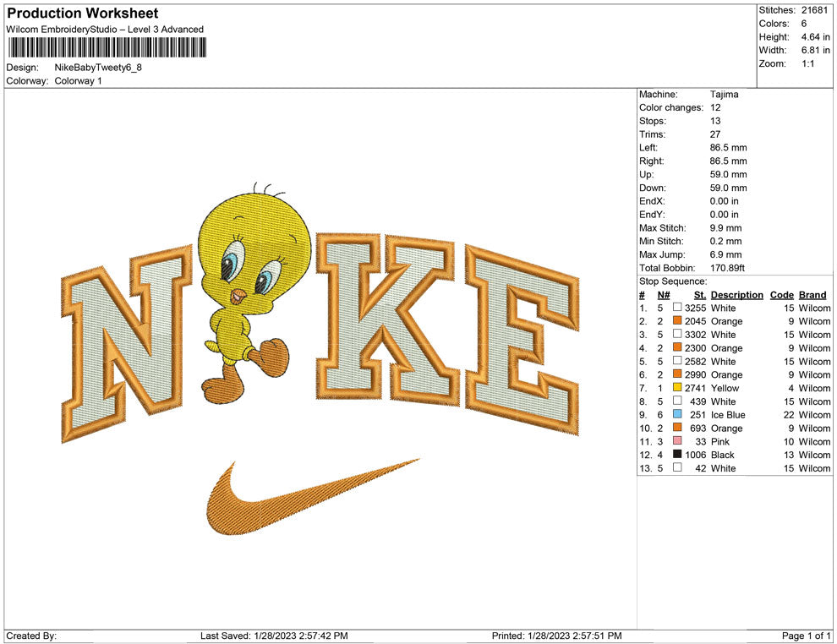This screenshot has height=644, width=837.
Task: Click the 'Stop Sequence:' label
Action: click(x=673, y=281)
